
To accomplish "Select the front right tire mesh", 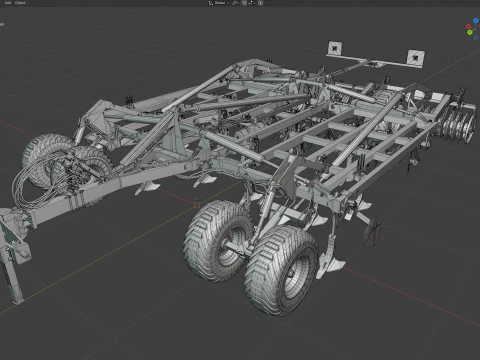I will [x=282, y=270].
